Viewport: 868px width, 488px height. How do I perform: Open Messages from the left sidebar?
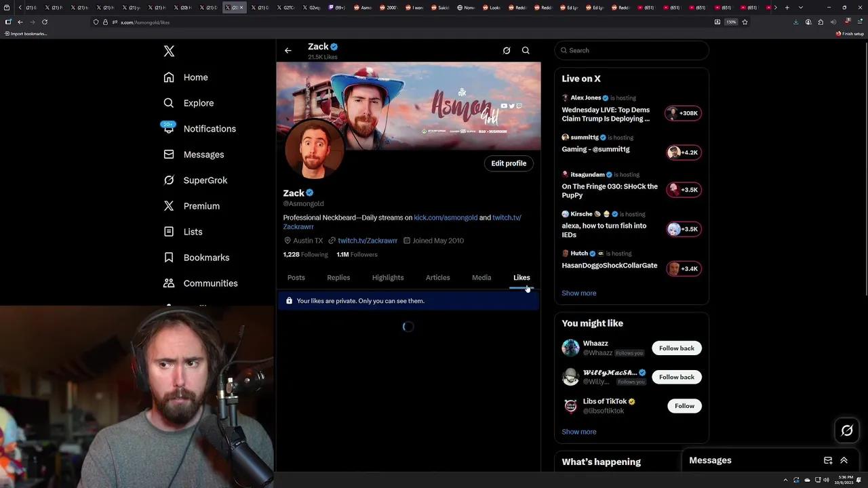[x=193, y=155]
